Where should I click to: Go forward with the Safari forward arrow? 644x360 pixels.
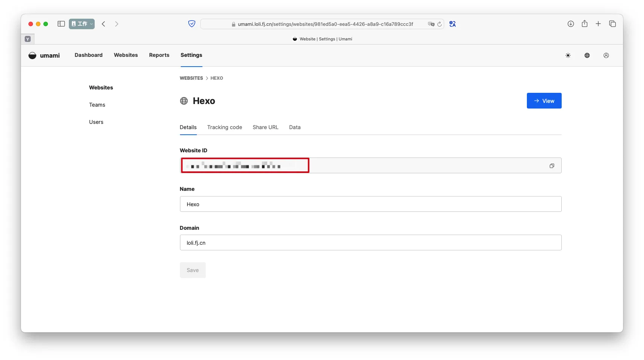[x=117, y=24]
